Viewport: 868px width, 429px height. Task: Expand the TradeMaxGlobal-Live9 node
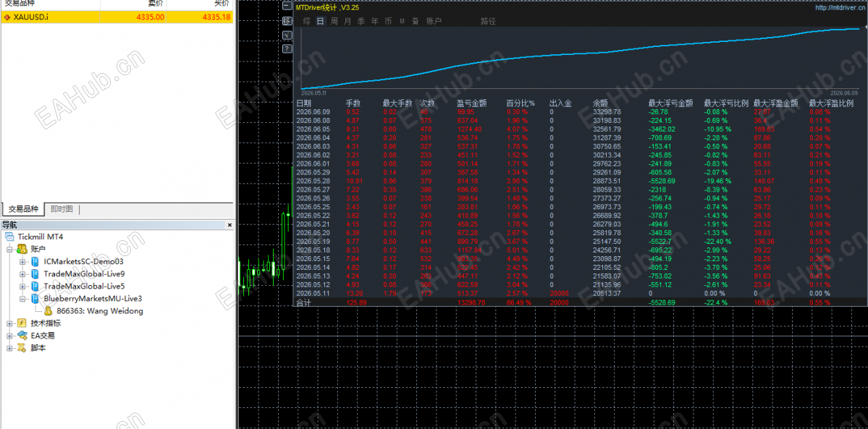tap(22, 274)
